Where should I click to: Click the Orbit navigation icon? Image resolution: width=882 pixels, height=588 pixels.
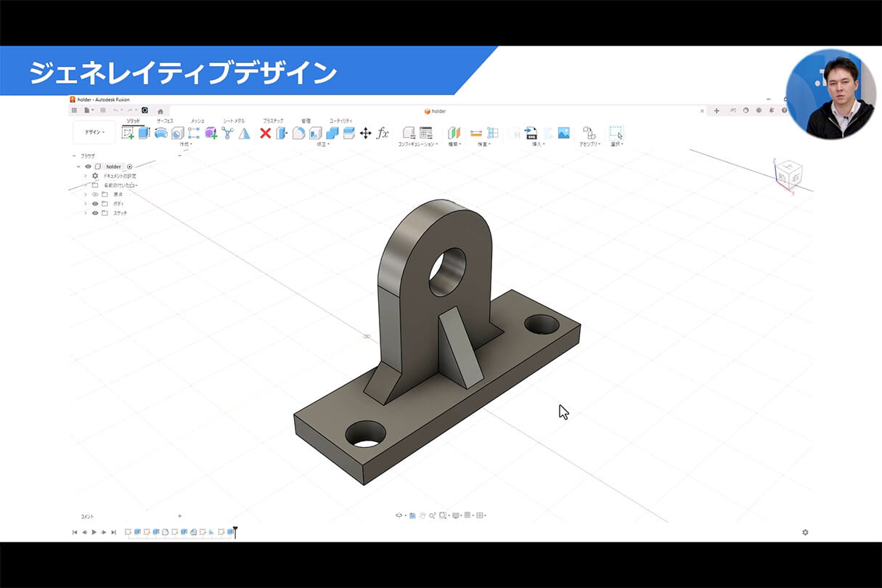click(399, 515)
